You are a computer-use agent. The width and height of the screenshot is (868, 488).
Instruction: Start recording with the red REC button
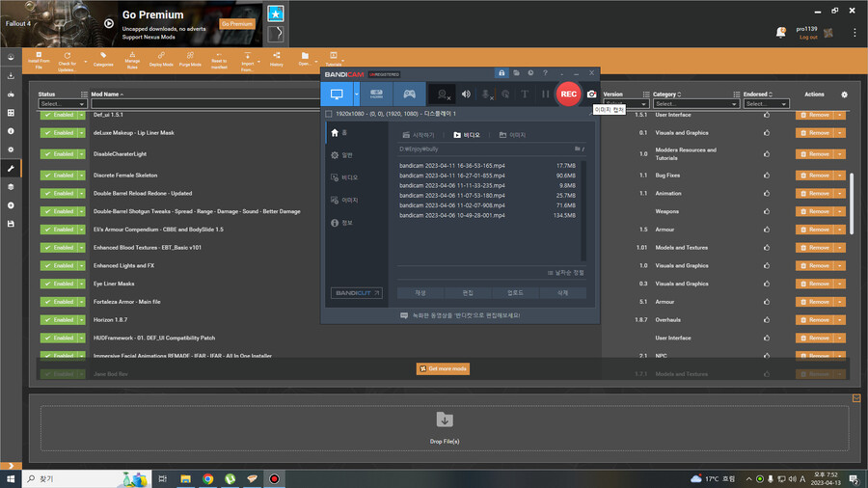pyautogui.click(x=568, y=94)
